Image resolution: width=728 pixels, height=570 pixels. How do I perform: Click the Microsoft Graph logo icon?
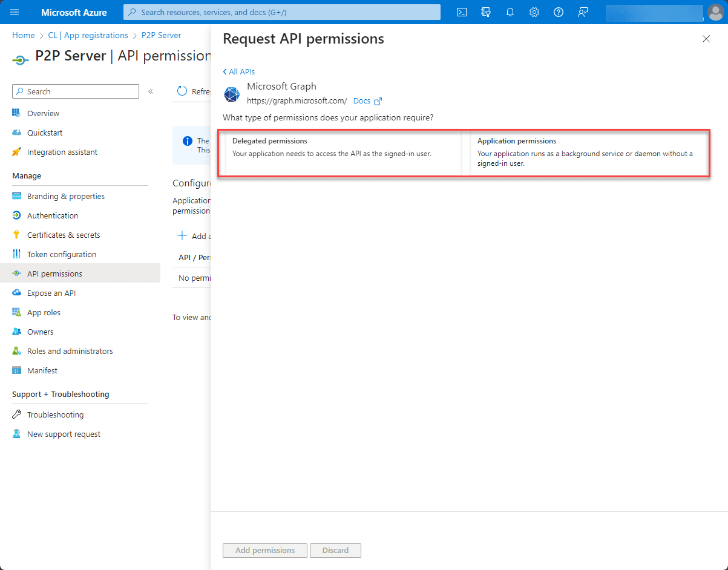tap(232, 94)
